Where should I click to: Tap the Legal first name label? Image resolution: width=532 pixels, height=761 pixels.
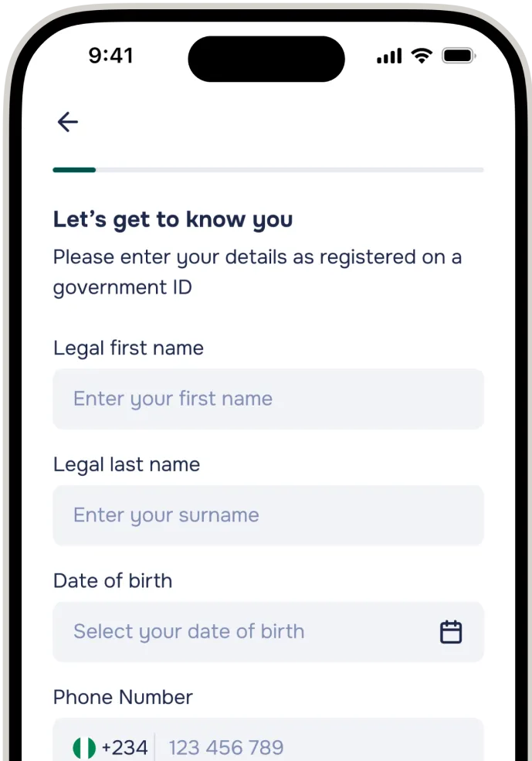(x=128, y=348)
